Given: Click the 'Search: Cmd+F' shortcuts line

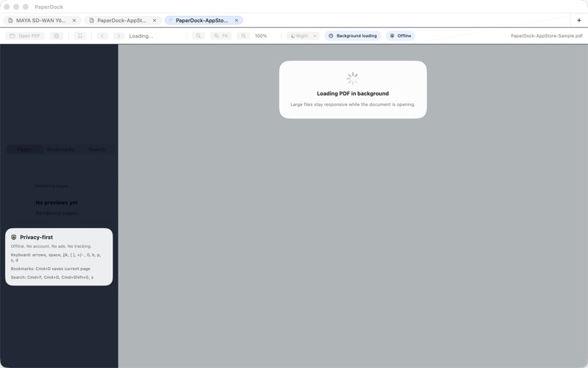Looking at the screenshot, I should 52,277.
